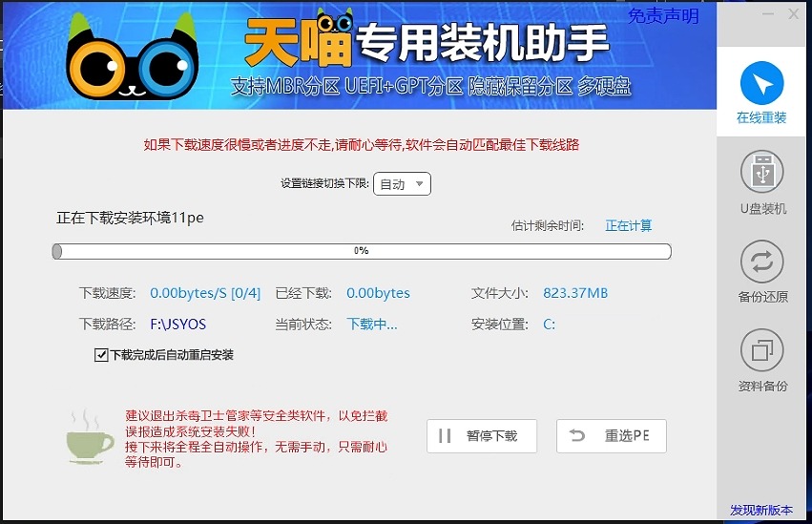
Task: Open the 资料备份 copy icon
Action: (761, 350)
